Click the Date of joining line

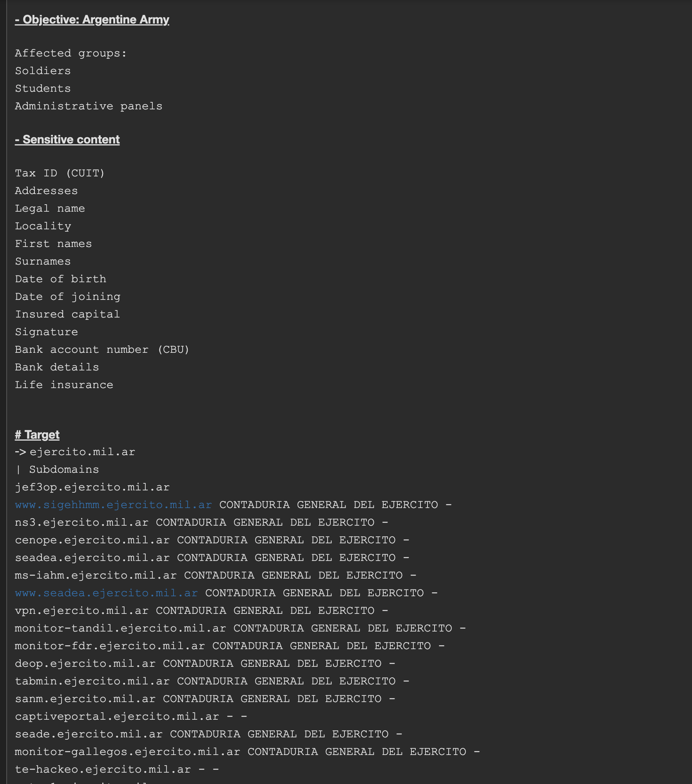[x=67, y=296]
